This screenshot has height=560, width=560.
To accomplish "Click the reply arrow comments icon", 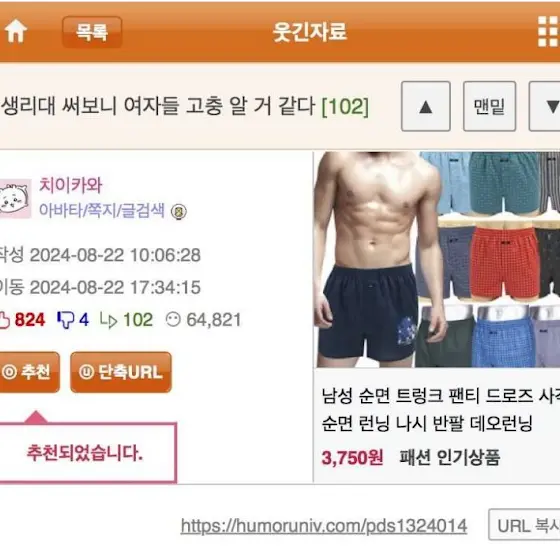I will point(109,320).
